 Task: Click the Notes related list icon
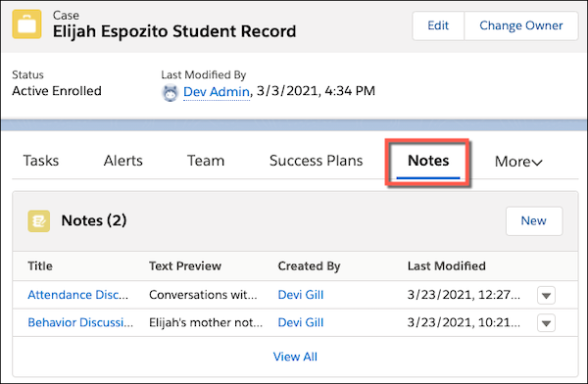[38, 220]
